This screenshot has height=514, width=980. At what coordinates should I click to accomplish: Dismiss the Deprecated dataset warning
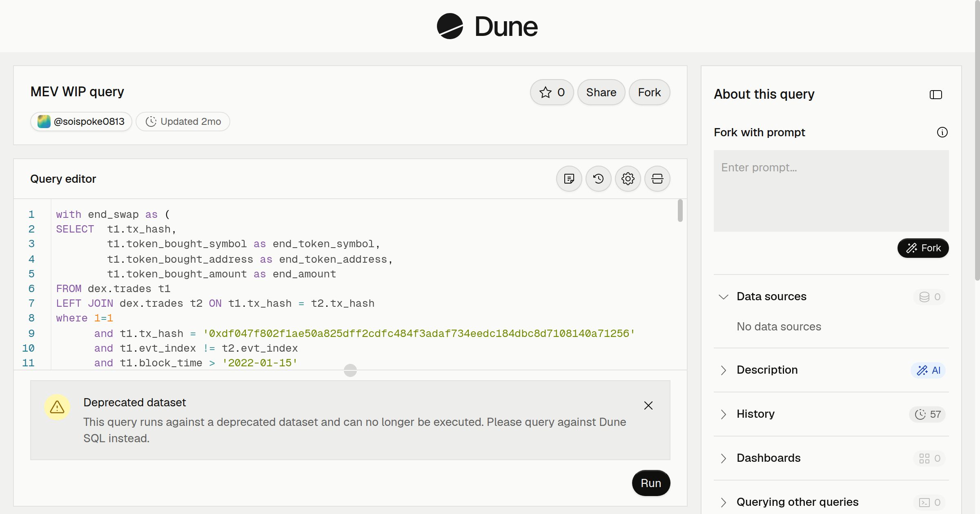(x=648, y=405)
